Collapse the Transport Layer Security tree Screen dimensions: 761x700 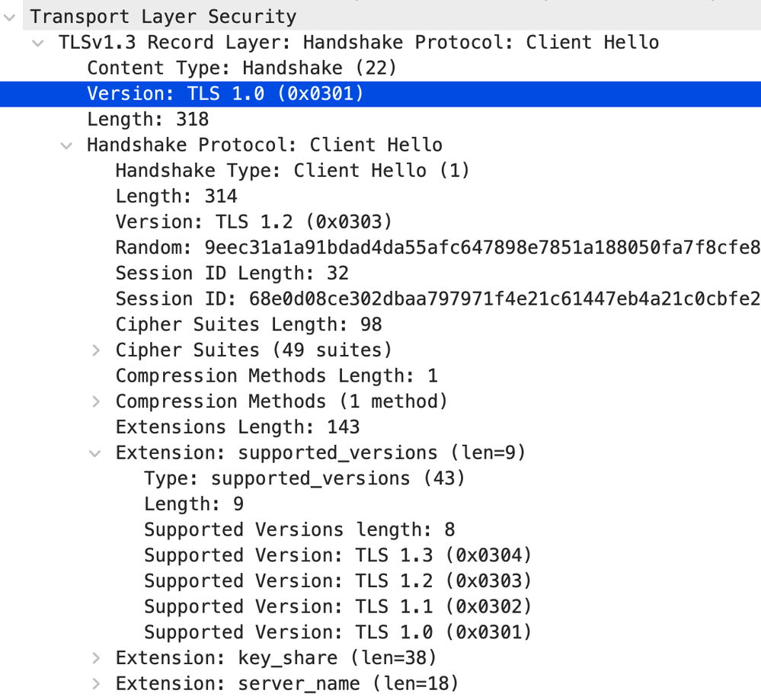pyautogui.click(x=9, y=15)
